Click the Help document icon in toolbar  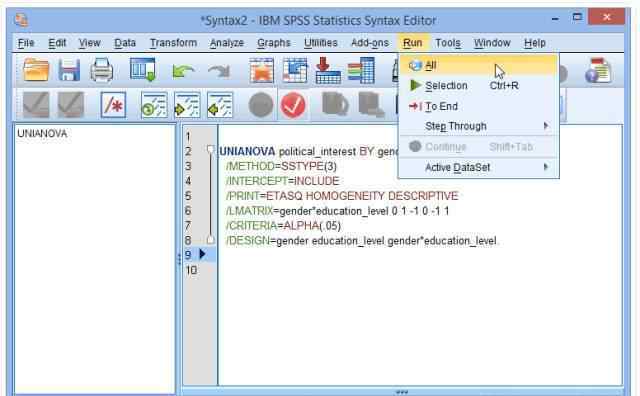tap(598, 70)
